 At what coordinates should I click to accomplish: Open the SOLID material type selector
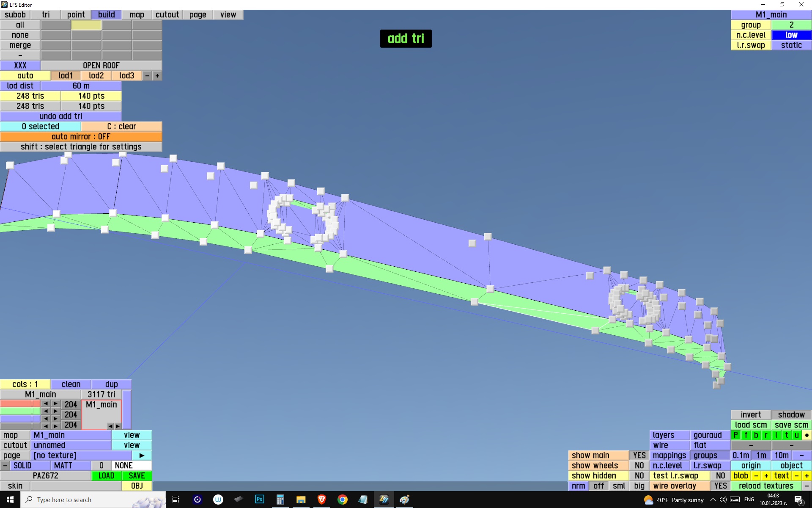pos(22,466)
